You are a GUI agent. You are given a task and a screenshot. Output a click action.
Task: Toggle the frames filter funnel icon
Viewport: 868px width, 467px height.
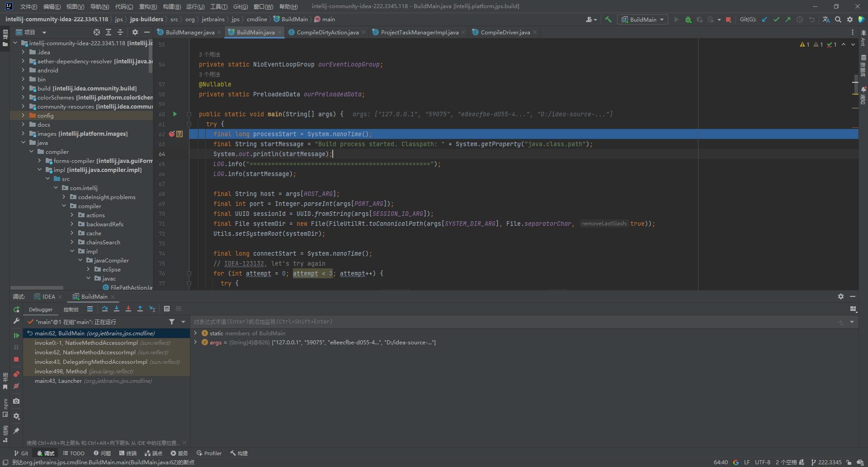tap(171, 321)
